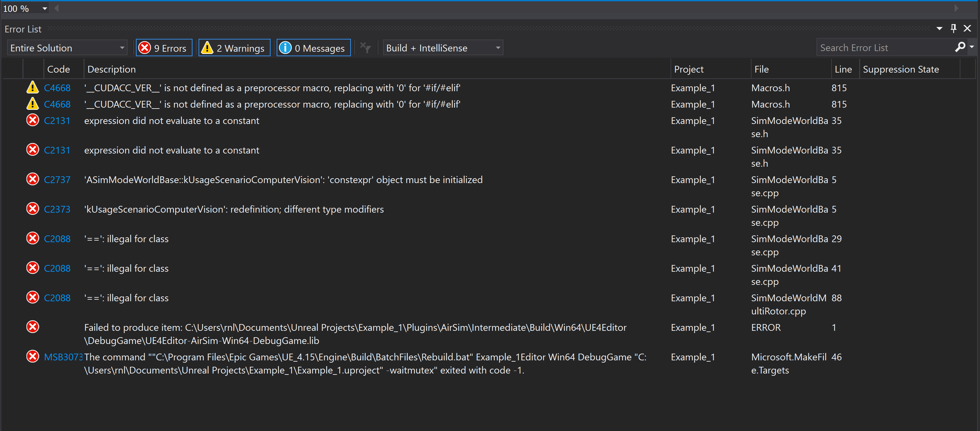Open the MSB3073 error code link
The width and height of the screenshot is (980, 431).
(64, 356)
